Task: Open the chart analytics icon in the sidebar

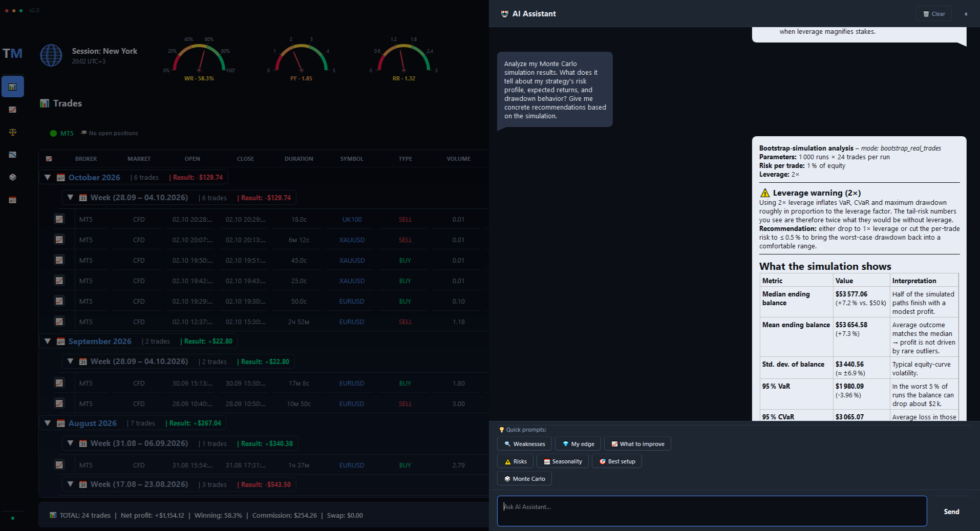Action: point(13,110)
